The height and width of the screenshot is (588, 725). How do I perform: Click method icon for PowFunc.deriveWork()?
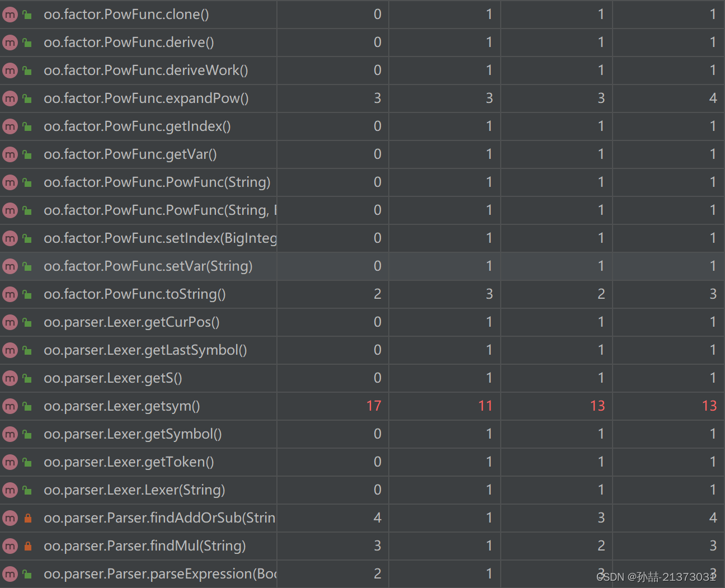coord(10,70)
